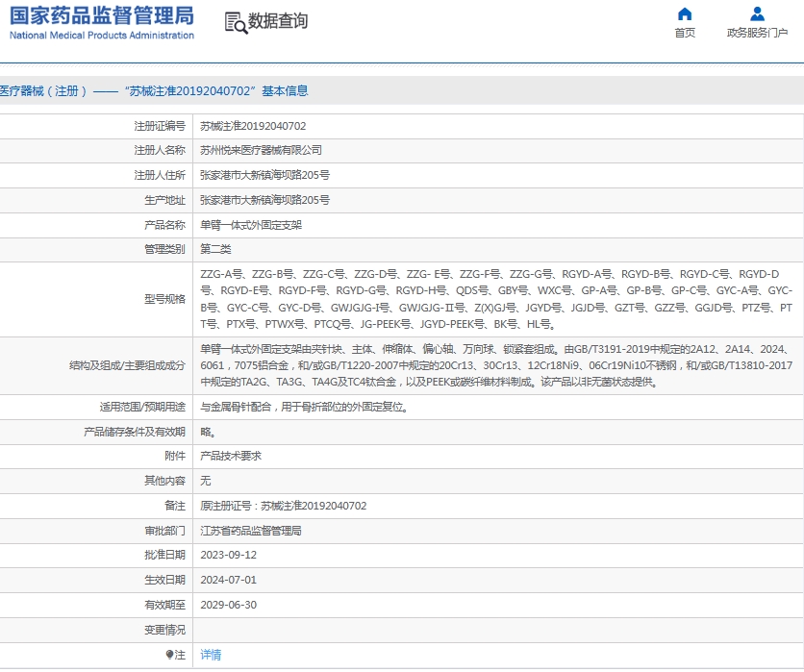
Task: Select the registration number value 苏械注准20192040702
Action: click(253, 126)
